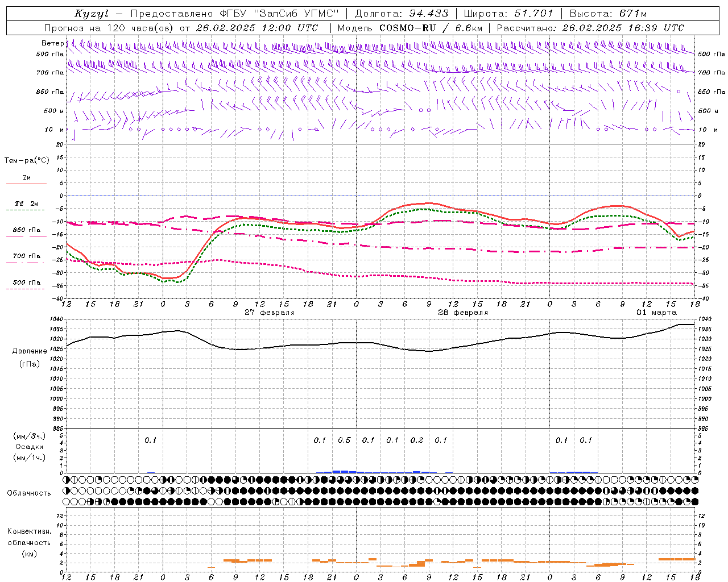
Task: Click the "Долгота: 94.433" header field
Action: [402, 14]
